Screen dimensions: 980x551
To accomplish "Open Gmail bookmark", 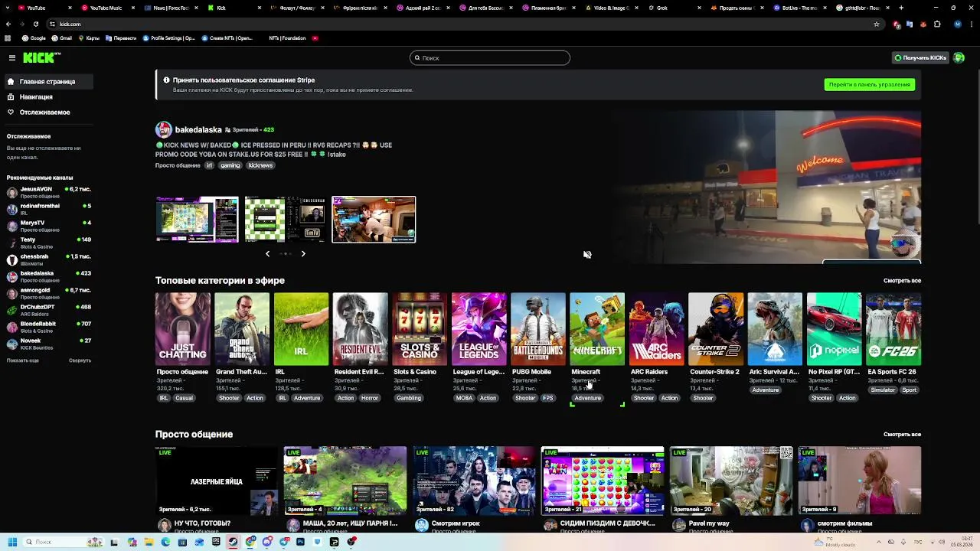I will coord(62,38).
